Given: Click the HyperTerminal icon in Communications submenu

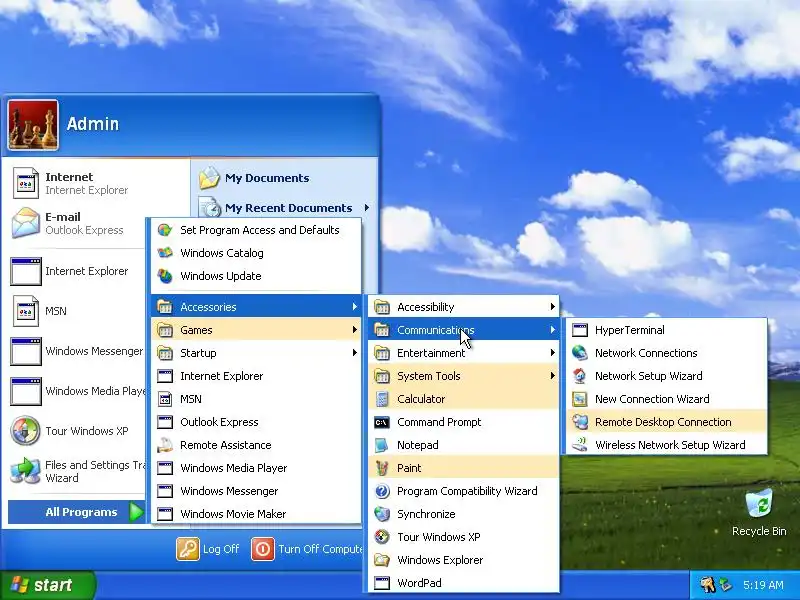Looking at the screenshot, I should [x=580, y=330].
